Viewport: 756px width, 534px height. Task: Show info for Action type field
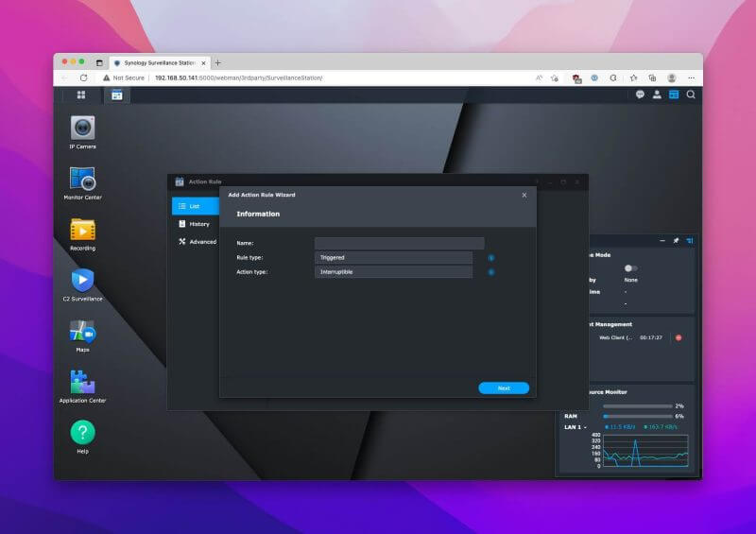click(x=490, y=272)
